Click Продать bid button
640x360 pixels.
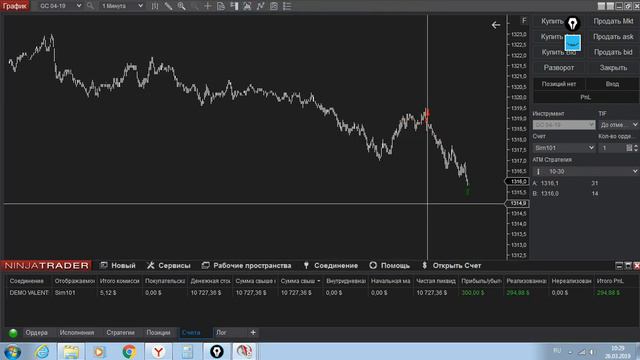coord(613,52)
